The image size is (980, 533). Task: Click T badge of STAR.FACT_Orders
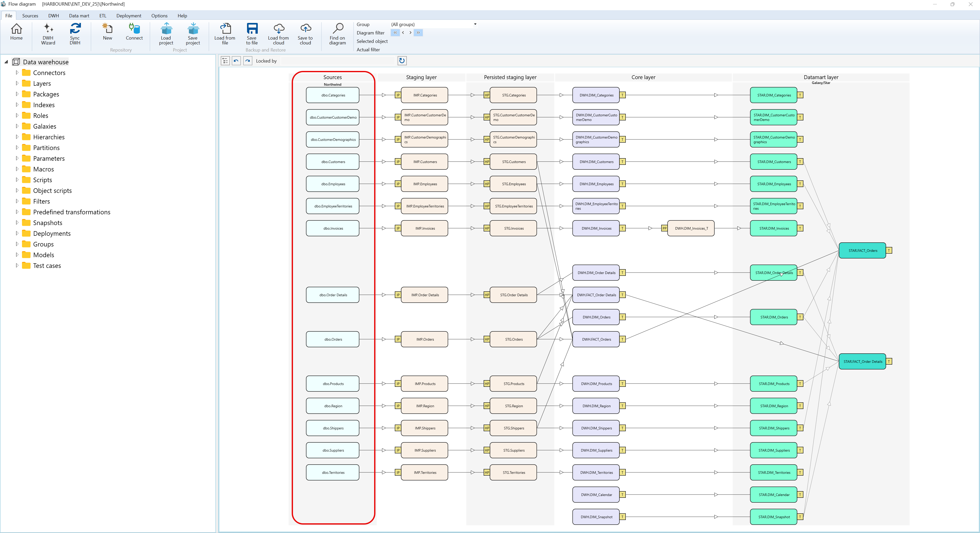tap(889, 250)
